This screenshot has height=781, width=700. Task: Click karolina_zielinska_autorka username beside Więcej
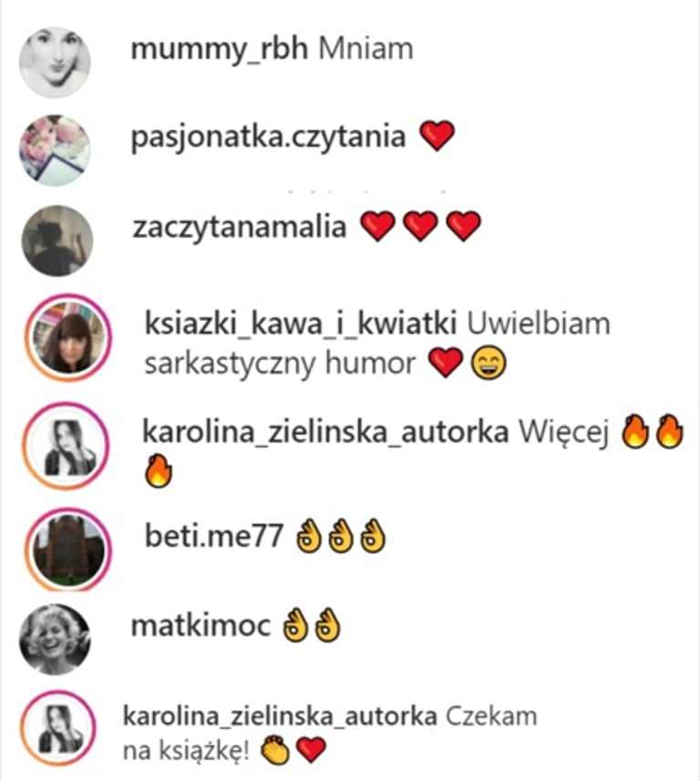(325, 432)
